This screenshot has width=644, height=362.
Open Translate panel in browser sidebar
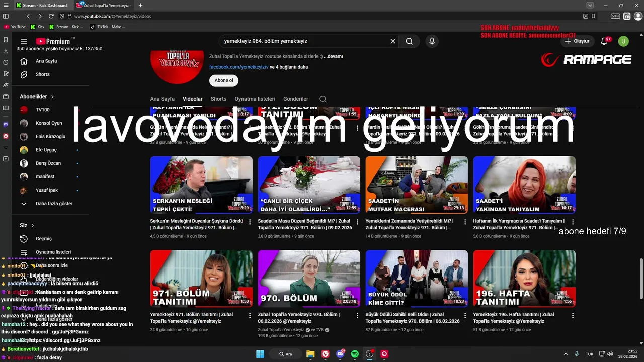(6, 85)
